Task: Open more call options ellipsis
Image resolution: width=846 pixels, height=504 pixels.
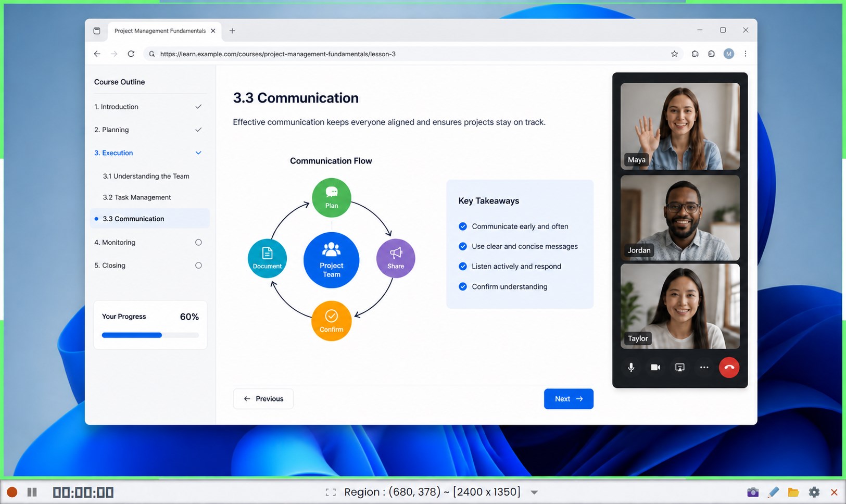Action: point(704,368)
